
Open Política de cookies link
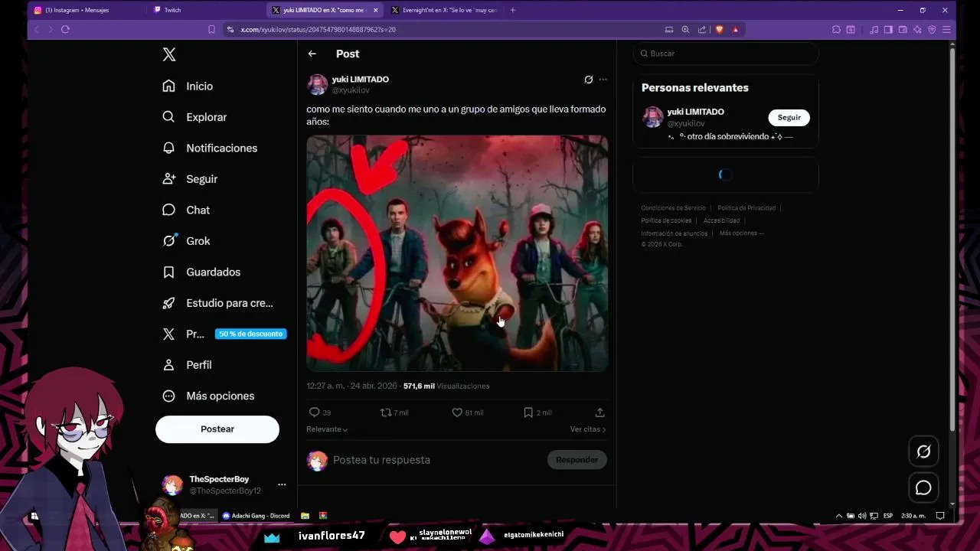click(x=666, y=220)
